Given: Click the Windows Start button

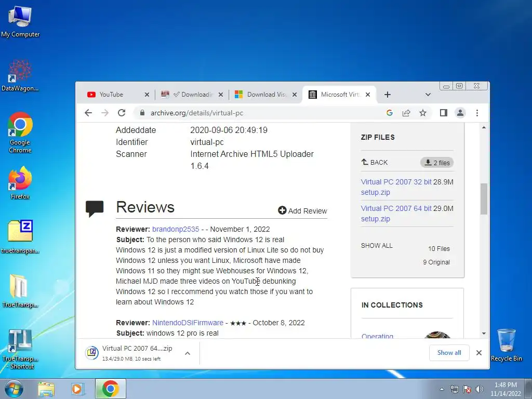Looking at the screenshot, I should click(x=14, y=389).
